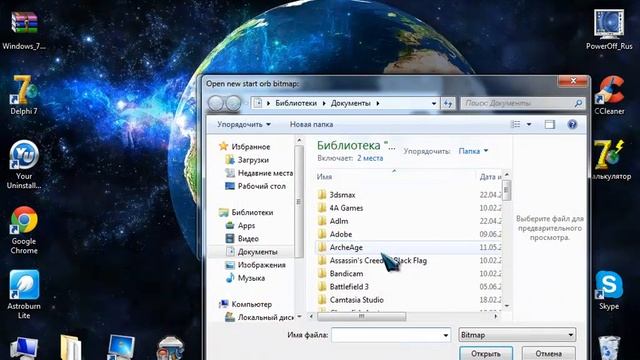Select Компьютер in the navigation pane
The width and height of the screenshot is (640, 360).
[x=251, y=304]
